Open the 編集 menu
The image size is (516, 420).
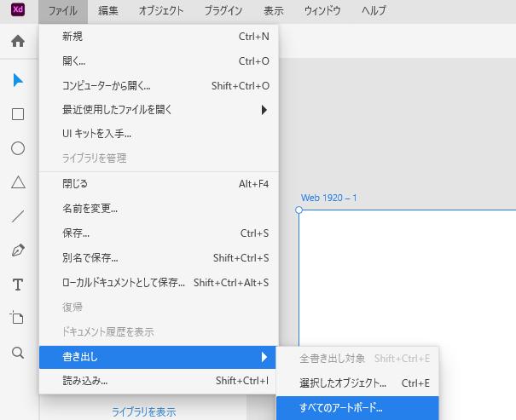tap(108, 11)
